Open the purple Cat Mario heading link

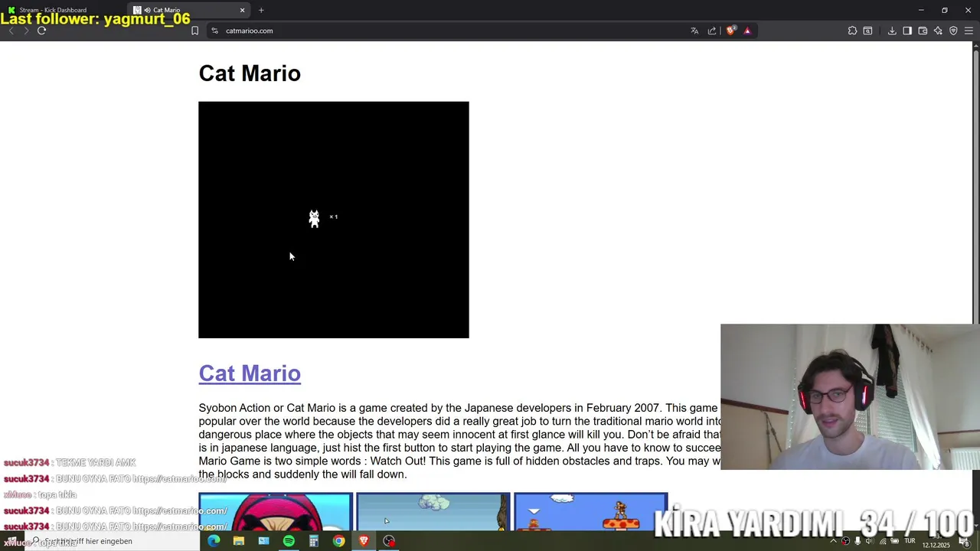pyautogui.click(x=250, y=373)
